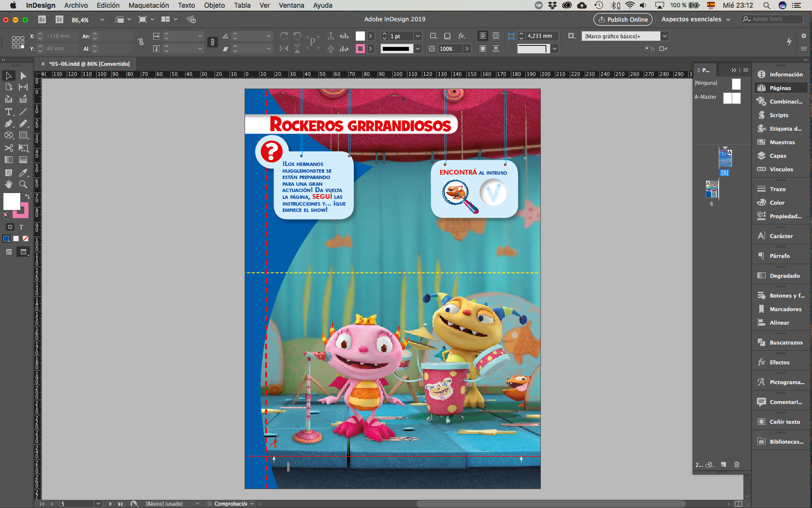812x508 pixels.
Task: Open the Maquetación menu
Action: pyautogui.click(x=149, y=5)
